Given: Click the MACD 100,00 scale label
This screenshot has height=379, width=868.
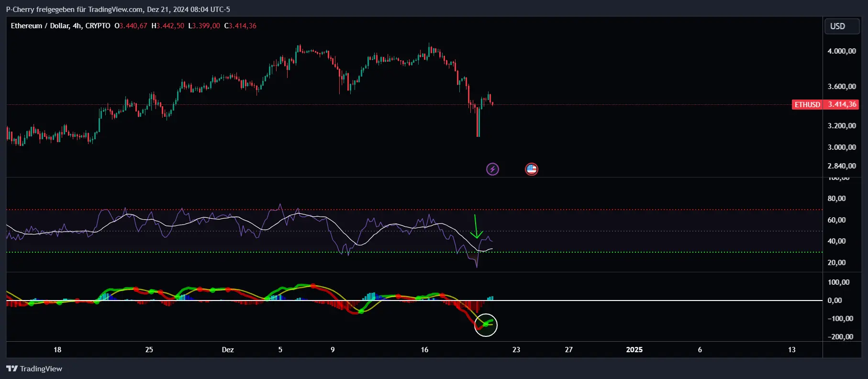Looking at the screenshot, I should point(839,282).
